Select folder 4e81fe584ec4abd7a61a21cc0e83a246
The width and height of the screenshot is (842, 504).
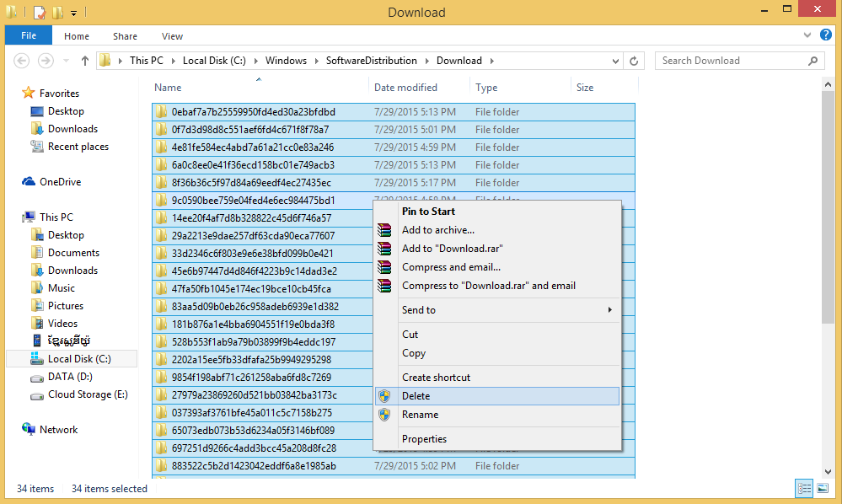tap(393, 147)
